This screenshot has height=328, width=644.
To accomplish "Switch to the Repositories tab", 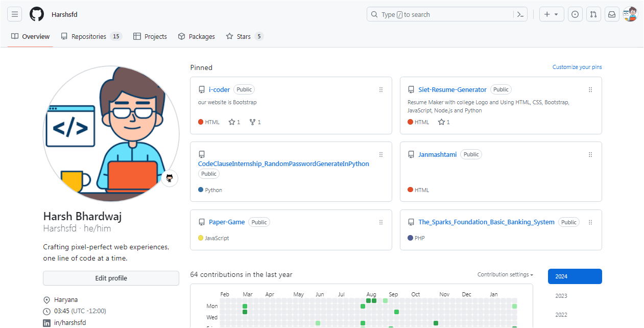I will [91, 36].
